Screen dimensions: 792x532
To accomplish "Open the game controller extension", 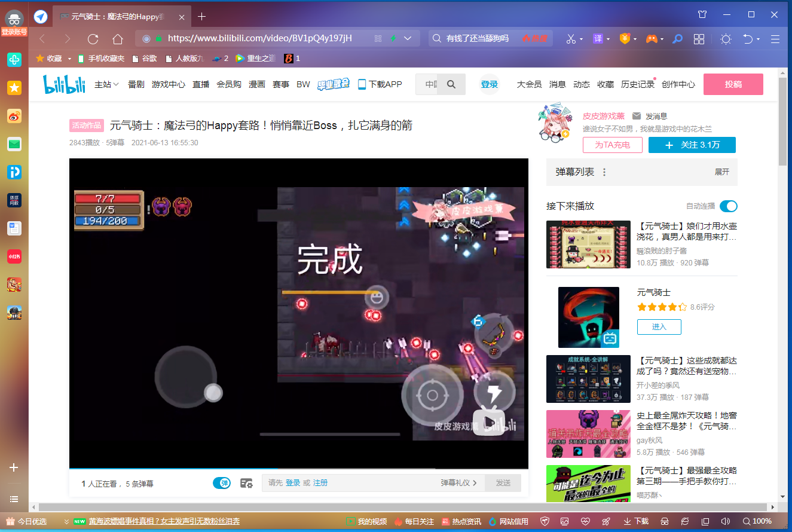I will 651,39.
